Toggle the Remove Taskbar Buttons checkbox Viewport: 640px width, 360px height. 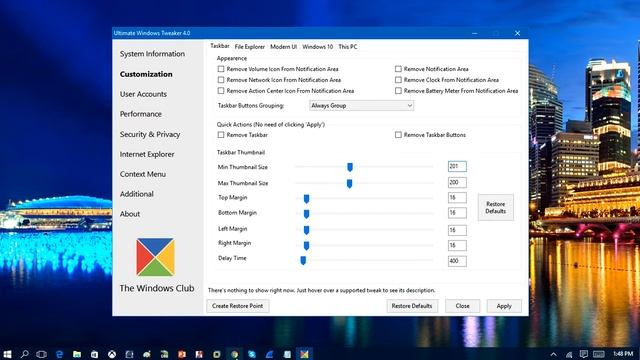(398, 135)
